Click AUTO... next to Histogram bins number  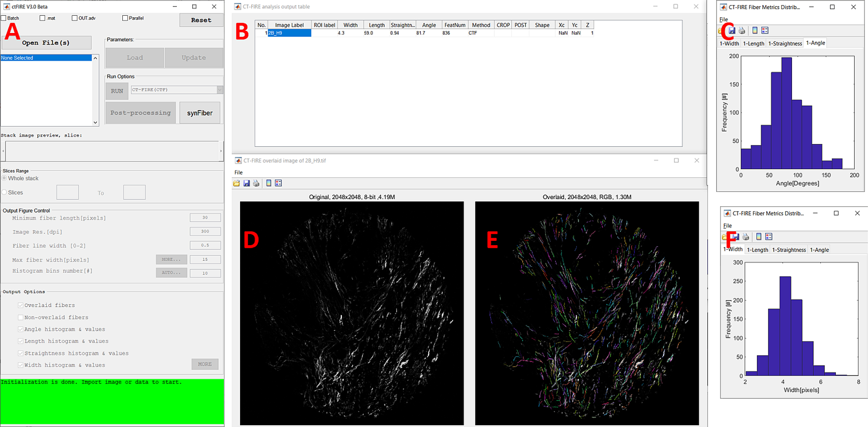[x=171, y=273]
